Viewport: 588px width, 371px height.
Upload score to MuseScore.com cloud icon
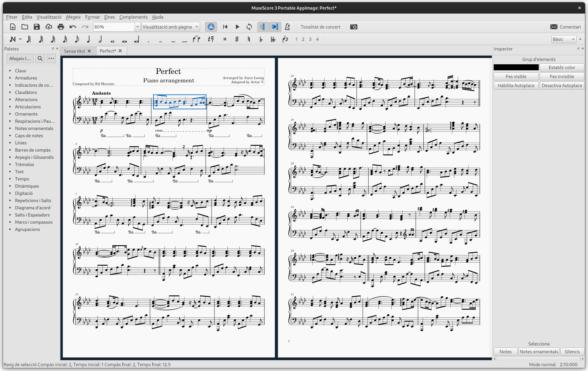coord(49,27)
